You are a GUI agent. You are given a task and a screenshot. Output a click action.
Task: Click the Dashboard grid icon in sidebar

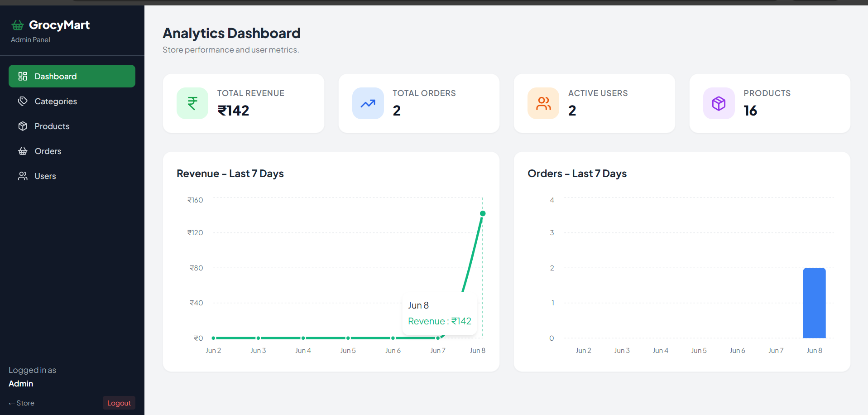[23, 76]
